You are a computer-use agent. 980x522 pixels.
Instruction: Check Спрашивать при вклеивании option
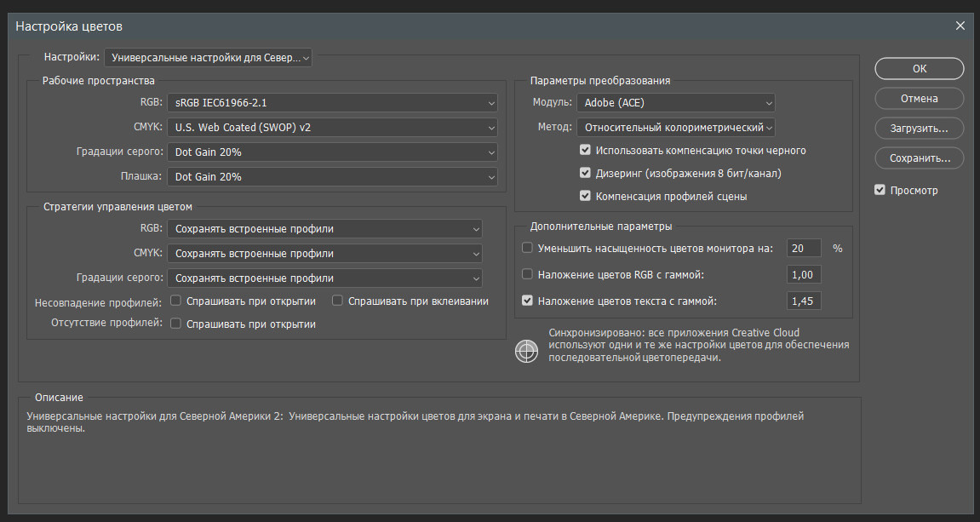[338, 301]
